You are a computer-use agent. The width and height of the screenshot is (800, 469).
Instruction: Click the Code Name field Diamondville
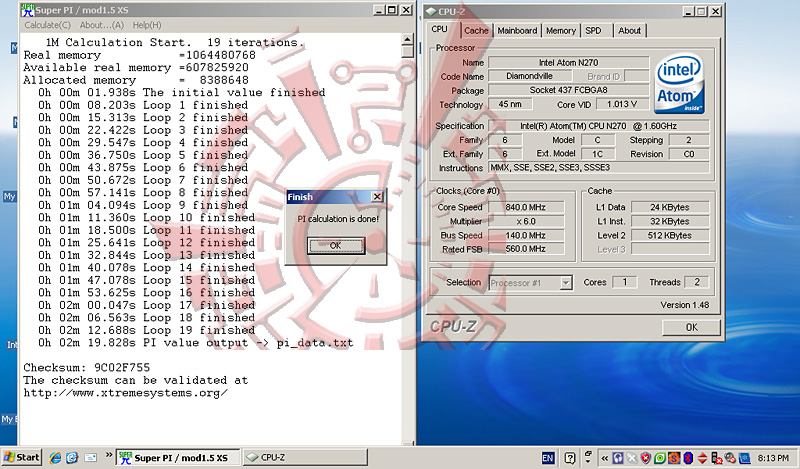click(x=529, y=76)
